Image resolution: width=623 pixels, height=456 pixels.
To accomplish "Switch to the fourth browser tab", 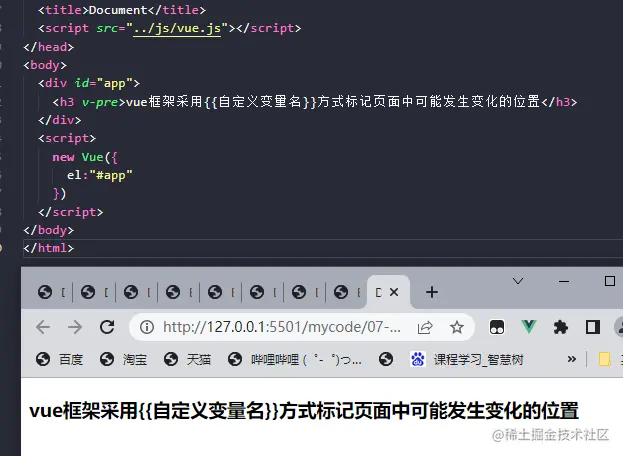I will (179, 292).
